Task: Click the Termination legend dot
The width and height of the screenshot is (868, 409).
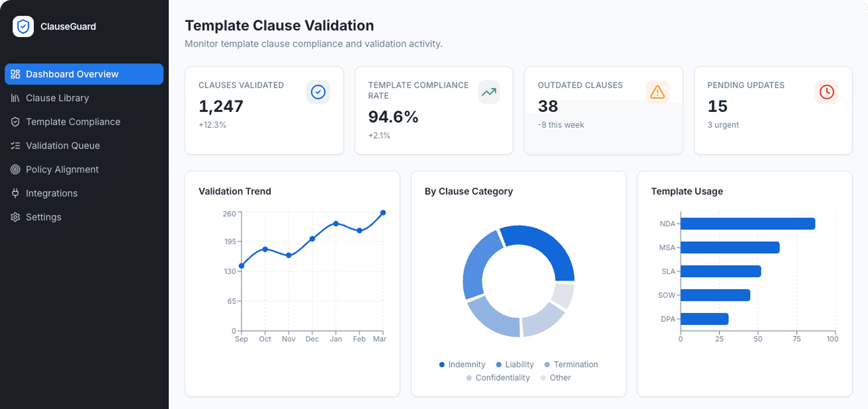Action: tap(547, 364)
